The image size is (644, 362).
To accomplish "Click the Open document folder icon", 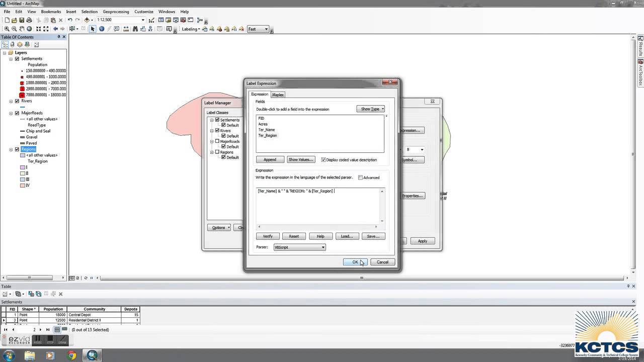I will 14,20.
